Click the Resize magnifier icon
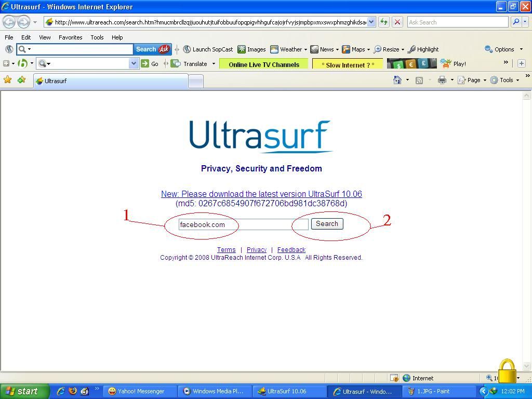 [377, 49]
